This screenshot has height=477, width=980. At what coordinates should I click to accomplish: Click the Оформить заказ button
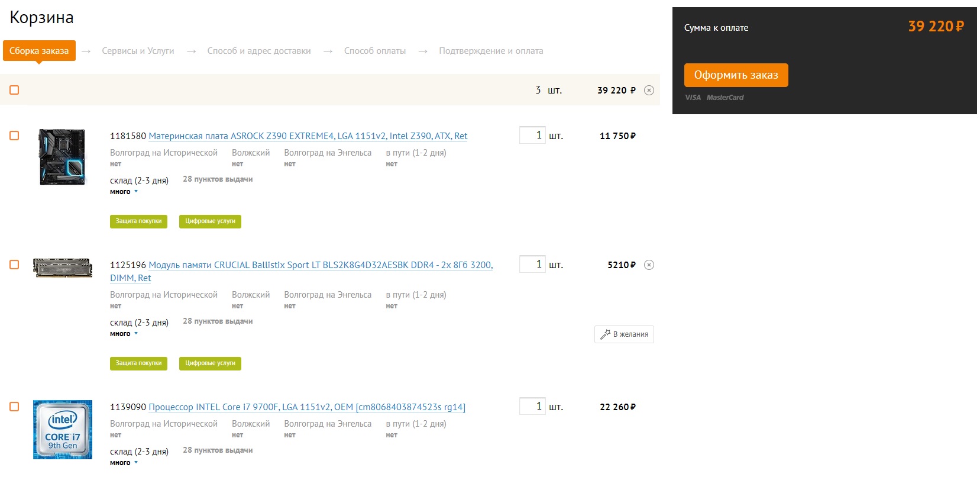point(736,75)
